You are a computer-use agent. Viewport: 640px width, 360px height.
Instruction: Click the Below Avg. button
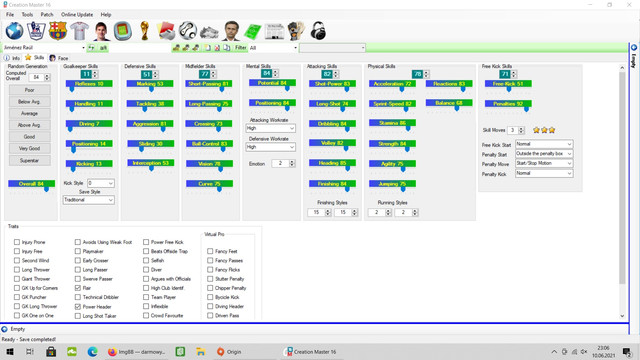click(29, 102)
